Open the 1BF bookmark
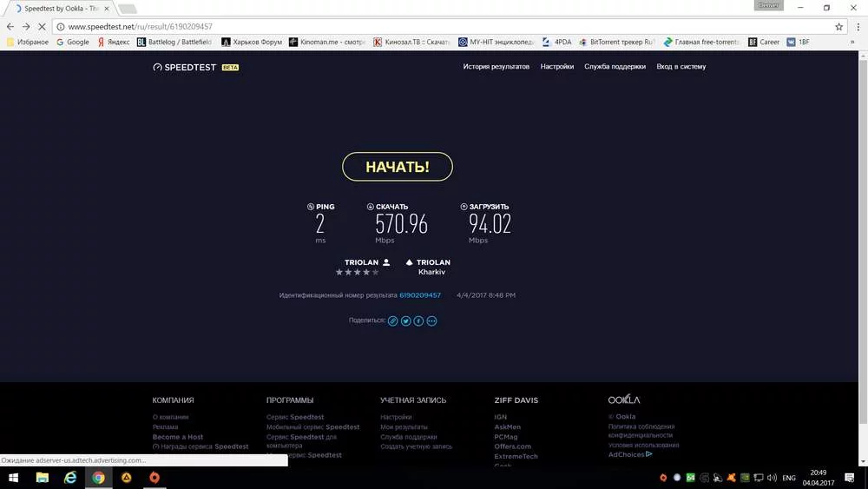 pyautogui.click(x=799, y=42)
